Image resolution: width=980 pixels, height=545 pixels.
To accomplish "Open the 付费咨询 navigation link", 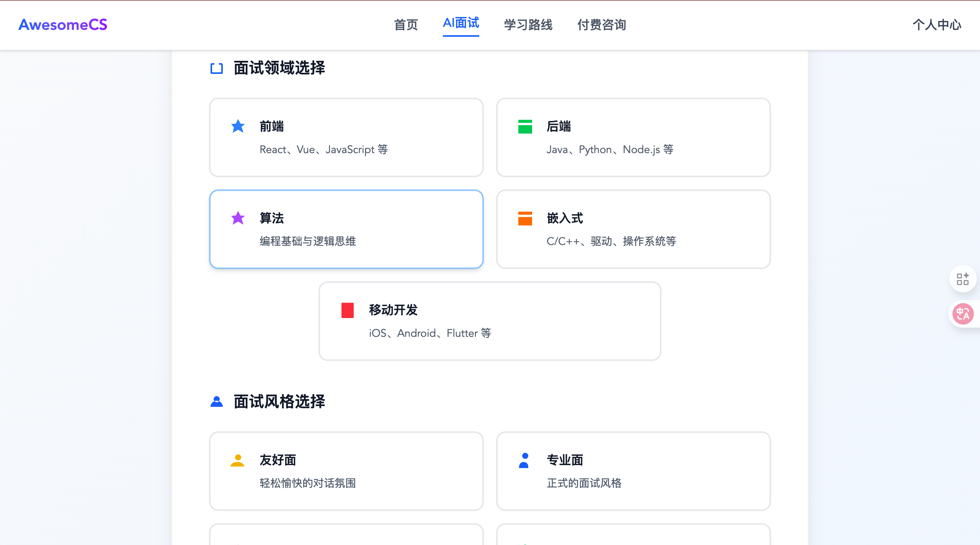I will (601, 25).
